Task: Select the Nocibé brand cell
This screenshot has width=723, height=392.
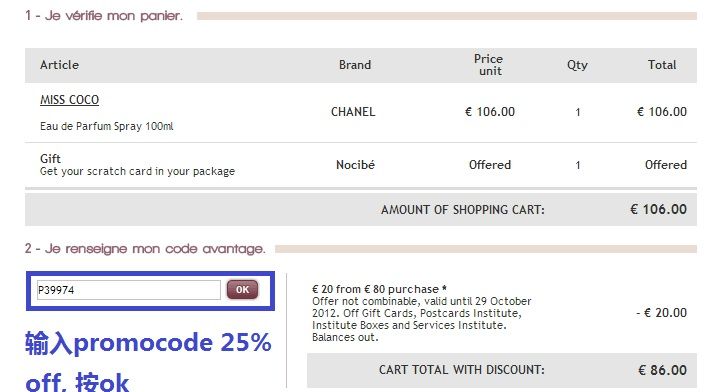Action: tap(355, 165)
